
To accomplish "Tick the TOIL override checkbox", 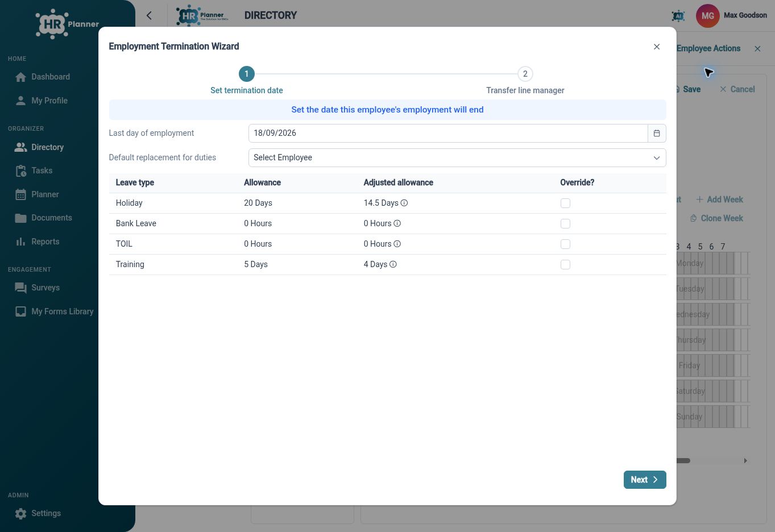I will pyautogui.click(x=565, y=244).
